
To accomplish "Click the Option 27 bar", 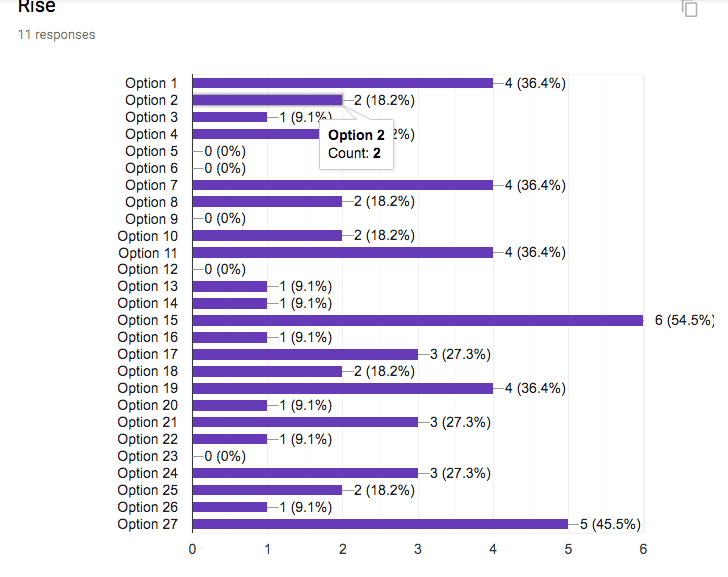I will (x=380, y=524).
